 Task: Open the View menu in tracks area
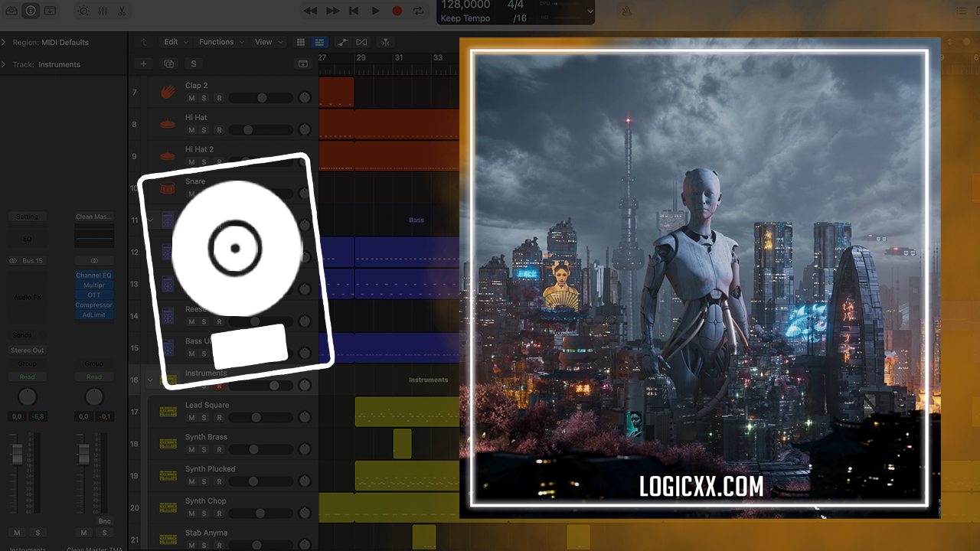(269, 42)
